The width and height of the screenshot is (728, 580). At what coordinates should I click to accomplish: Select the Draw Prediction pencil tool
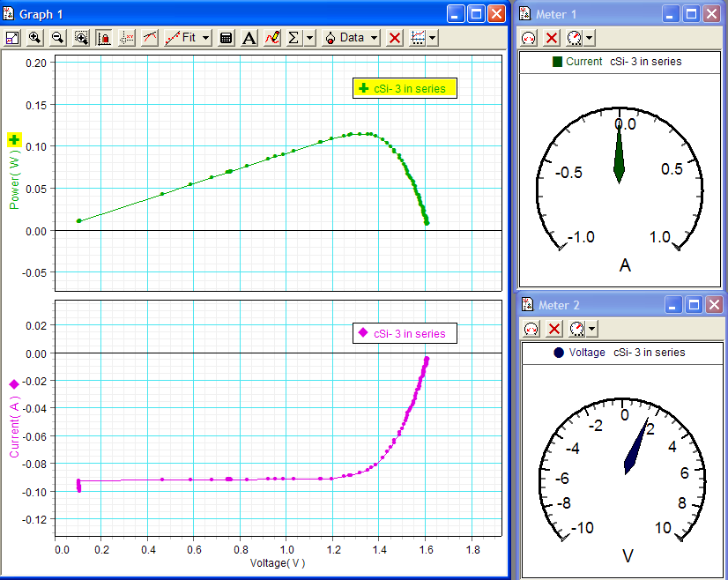pyautogui.click(x=272, y=38)
